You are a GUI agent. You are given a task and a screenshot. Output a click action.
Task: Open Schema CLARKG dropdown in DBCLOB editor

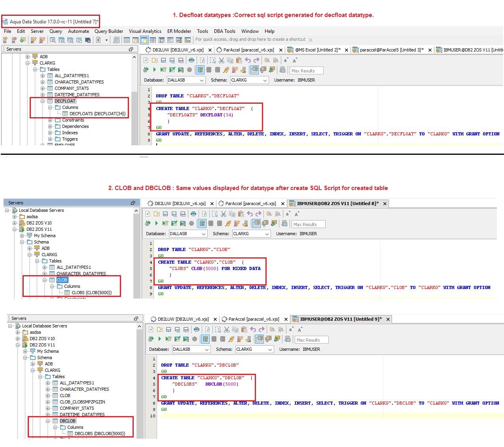click(x=254, y=349)
